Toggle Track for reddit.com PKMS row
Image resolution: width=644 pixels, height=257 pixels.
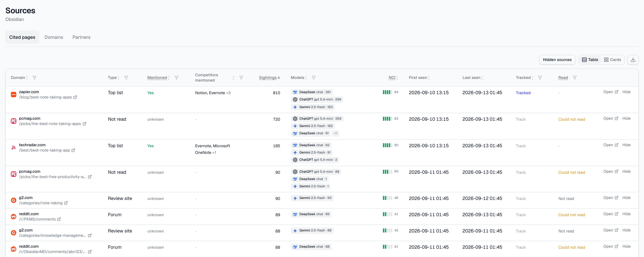(521, 215)
